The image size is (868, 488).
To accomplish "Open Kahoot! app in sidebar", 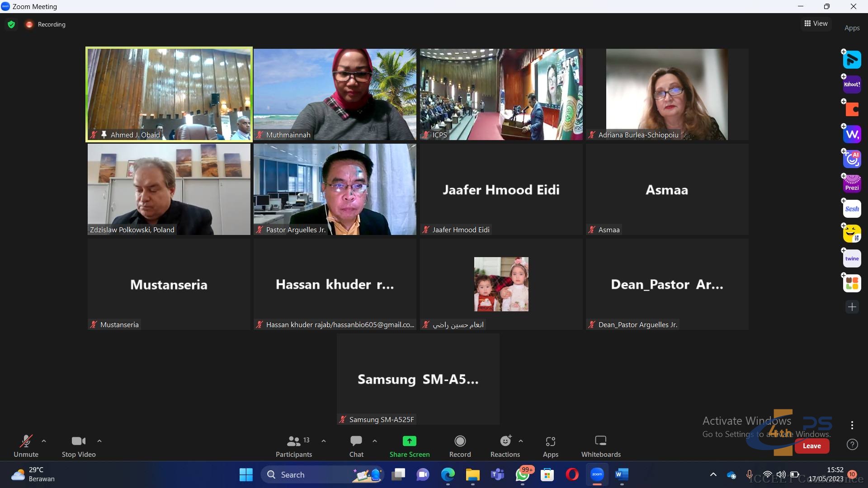I will pyautogui.click(x=852, y=84).
